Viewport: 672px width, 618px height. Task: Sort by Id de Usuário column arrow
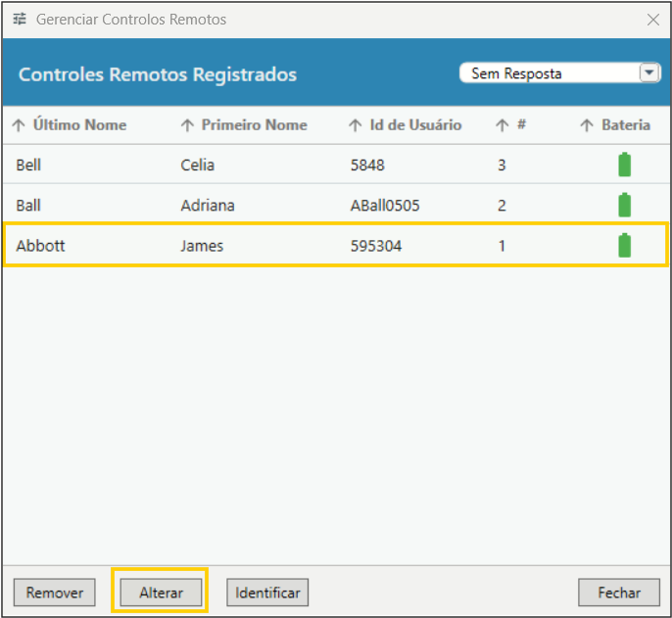click(355, 125)
